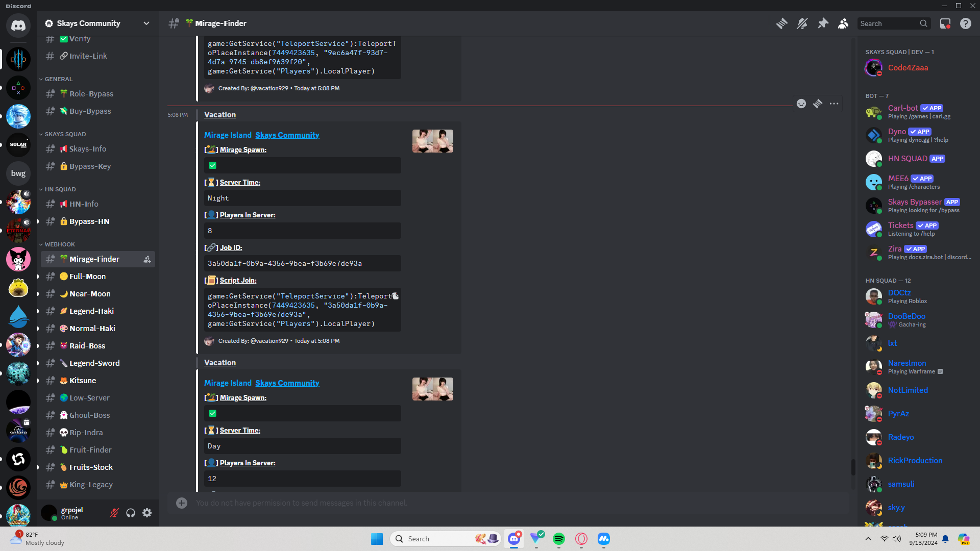Screen dimensions: 980x551
Task: Toggle the member list panel
Action: tap(843, 23)
